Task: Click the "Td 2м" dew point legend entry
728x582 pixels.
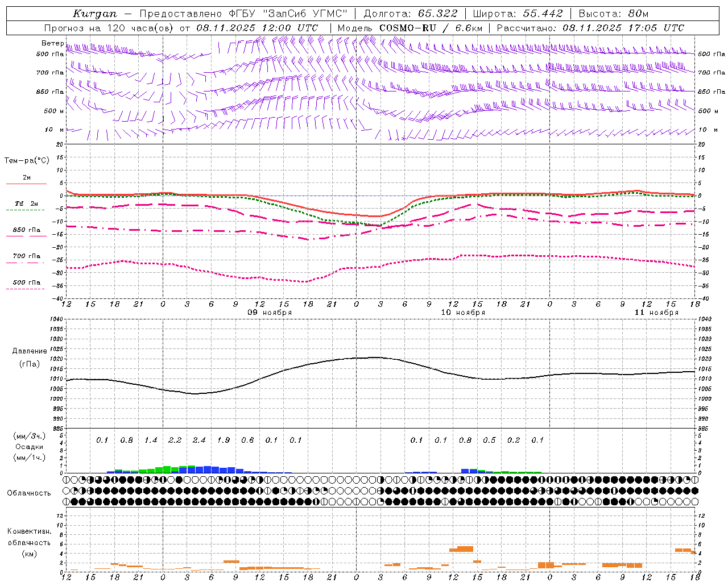Action: click(x=27, y=203)
